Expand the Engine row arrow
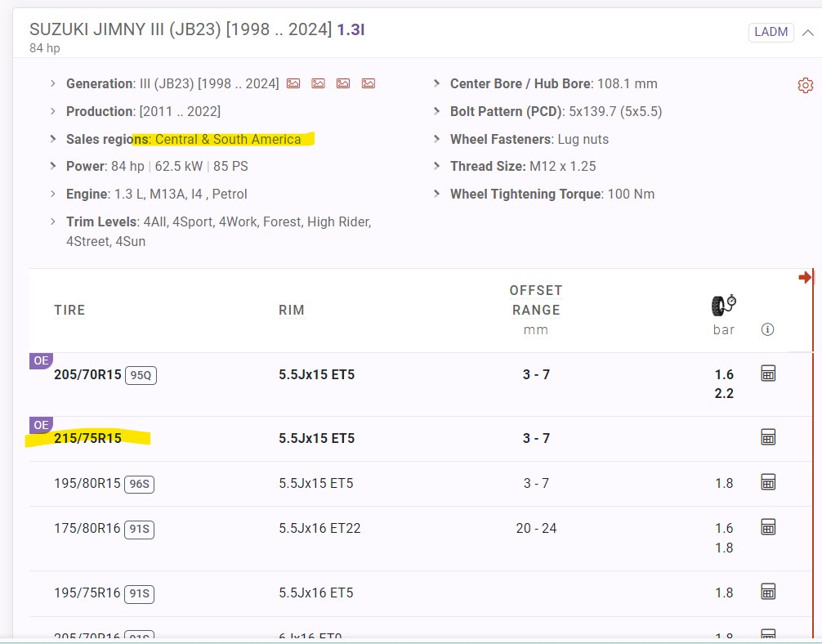The image size is (822, 644). [x=53, y=195]
